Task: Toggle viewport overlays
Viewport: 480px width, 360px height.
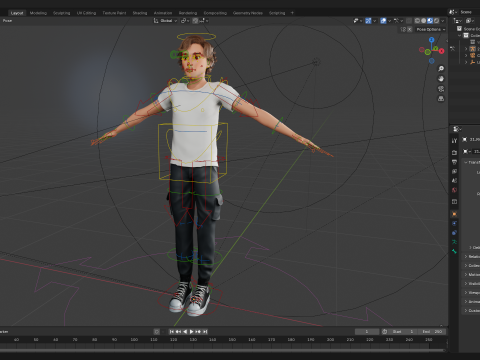Action: pos(383,21)
